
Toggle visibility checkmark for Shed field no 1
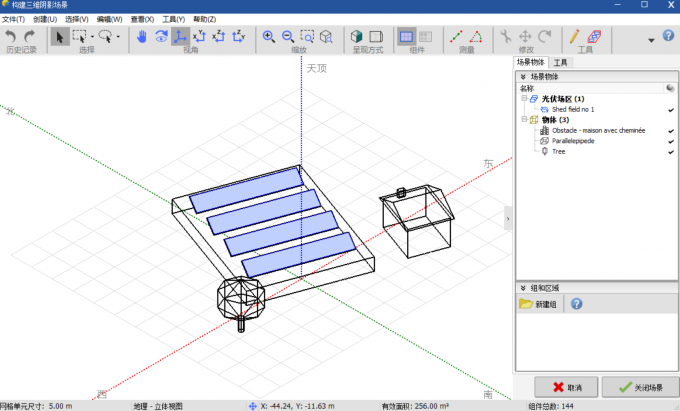(x=670, y=109)
